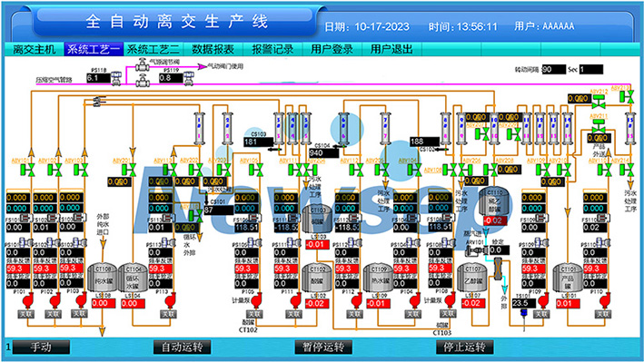Viewport: 644px width, 362px height.
Task: Click the 转动间隔 field showing 90
Action: (x=553, y=69)
